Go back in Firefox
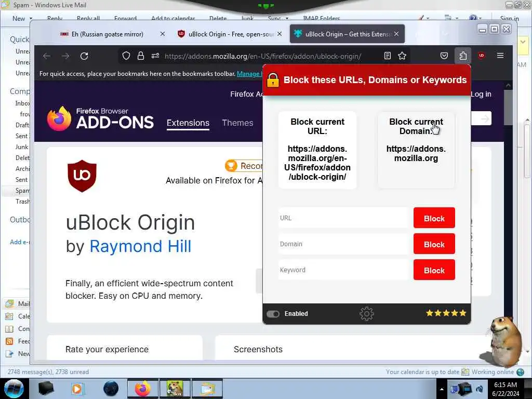The image size is (532, 399). coord(46,56)
